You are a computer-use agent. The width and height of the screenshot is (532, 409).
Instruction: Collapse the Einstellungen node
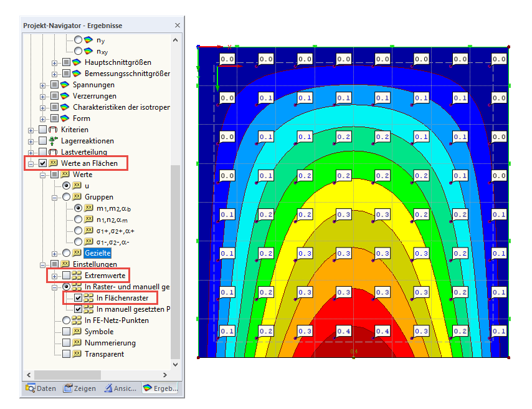click(42, 264)
